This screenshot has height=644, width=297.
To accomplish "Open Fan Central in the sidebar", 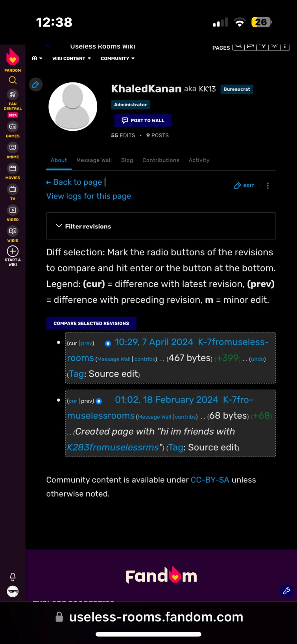I will (12, 95).
